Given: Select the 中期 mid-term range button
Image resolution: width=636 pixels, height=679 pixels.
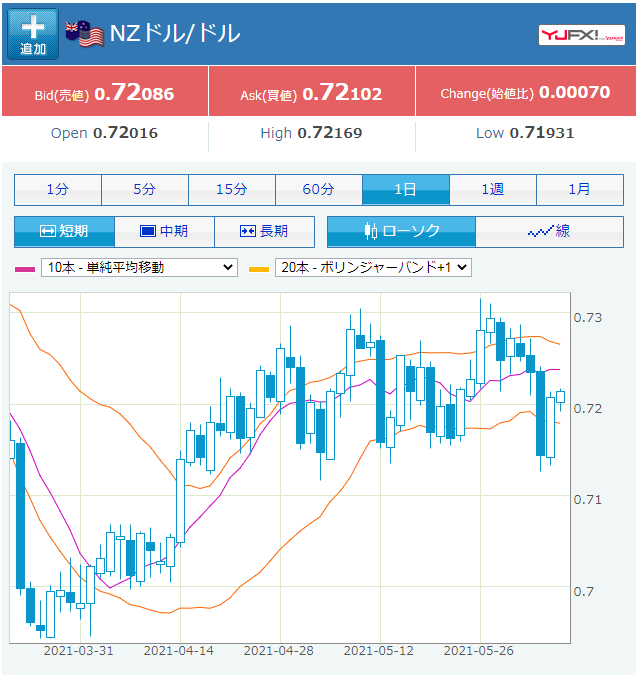Looking at the screenshot, I should click(165, 232).
